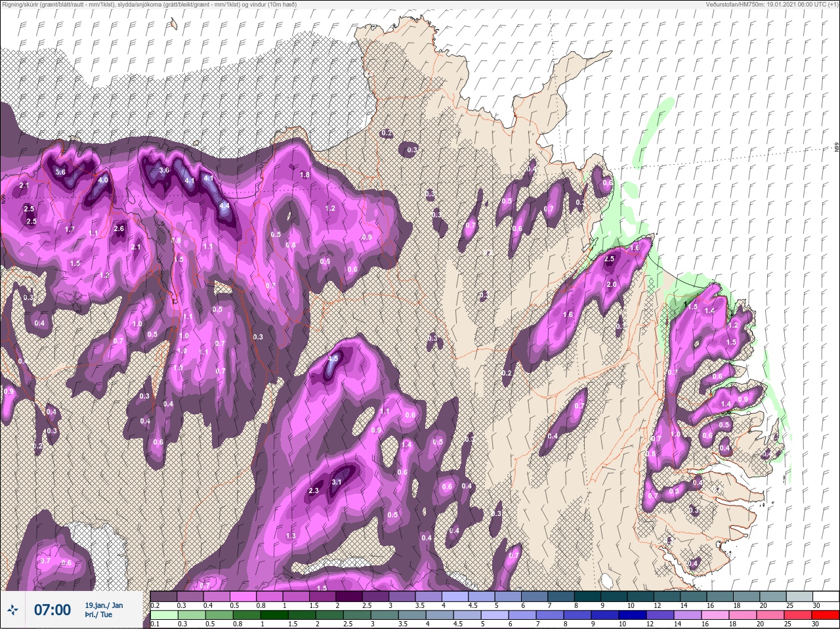
Task: Click the 4.0 precipitation value on the map
Action: click(103, 180)
